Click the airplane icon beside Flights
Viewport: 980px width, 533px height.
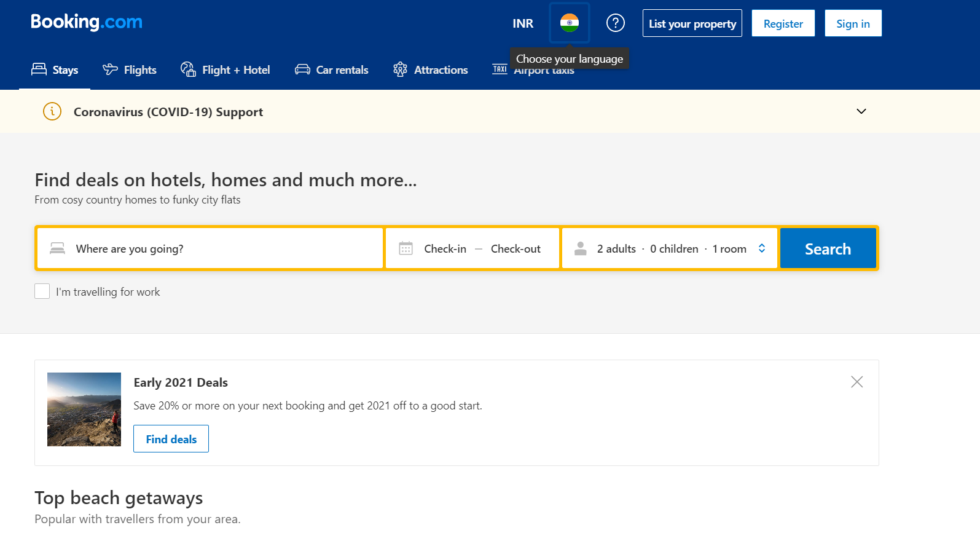point(110,69)
